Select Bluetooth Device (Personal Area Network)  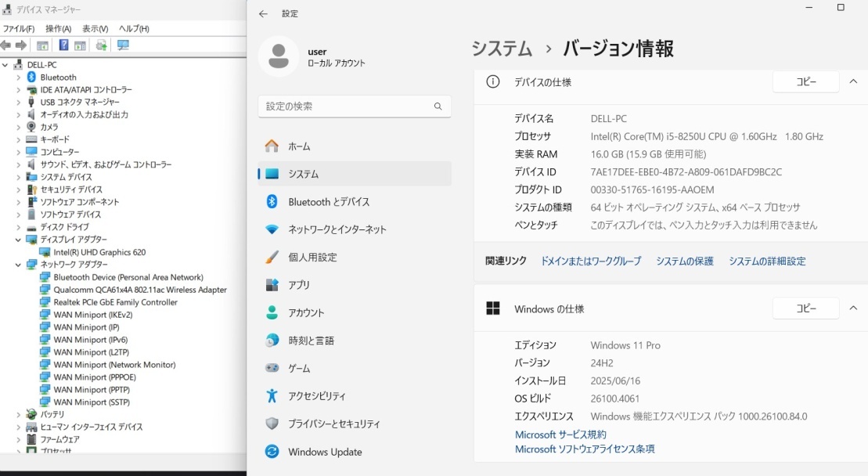(x=128, y=277)
